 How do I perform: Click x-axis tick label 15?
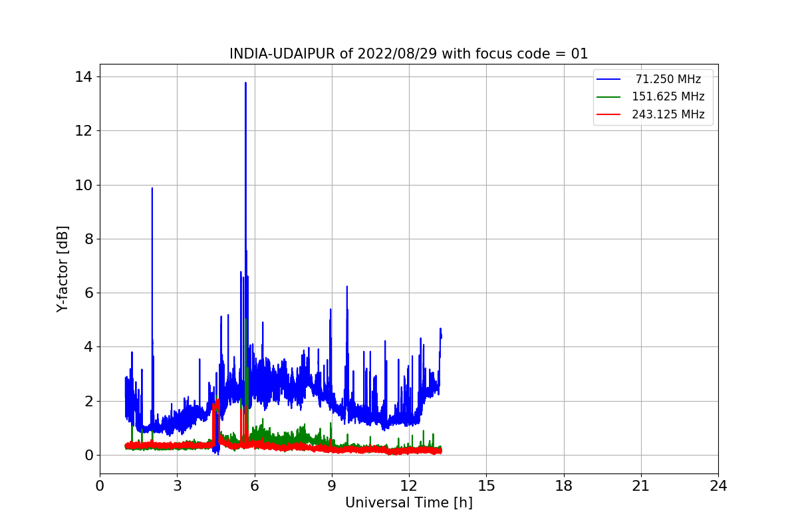click(486, 486)
